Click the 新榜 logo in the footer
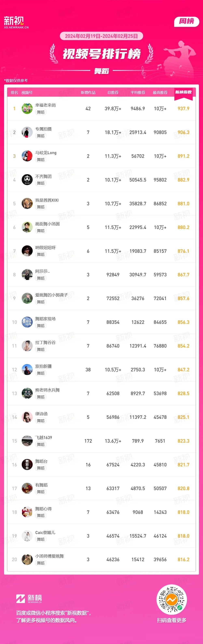 (29, 599)
